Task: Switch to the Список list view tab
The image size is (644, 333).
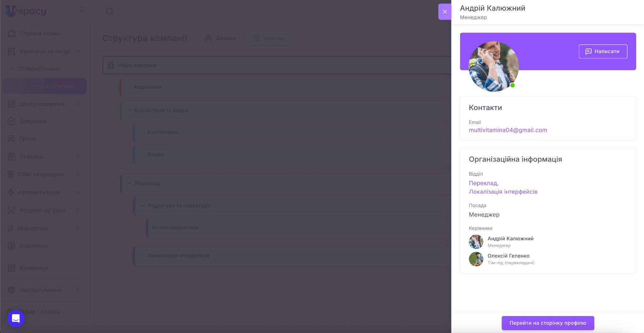Action: 269,38
